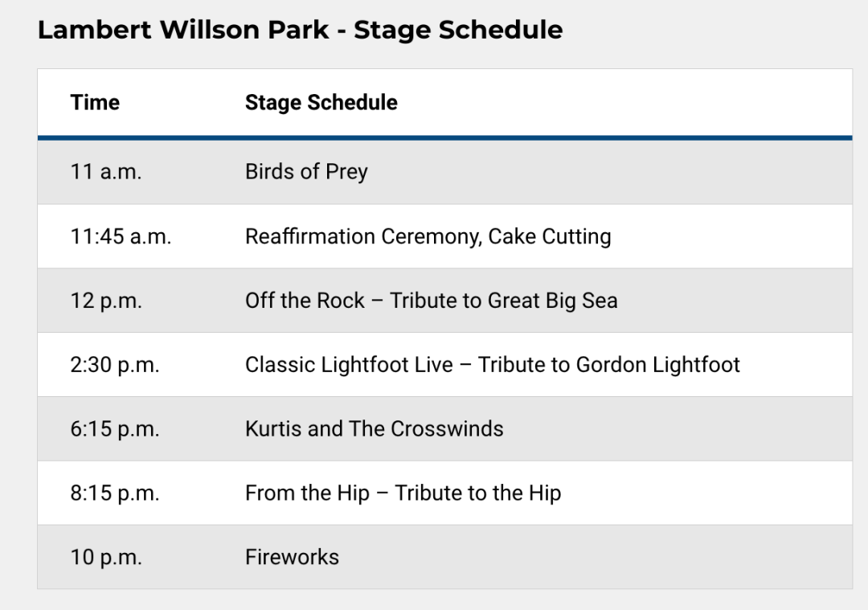
Task: Click the words Gordon Lightfoot
Action: 657,365
